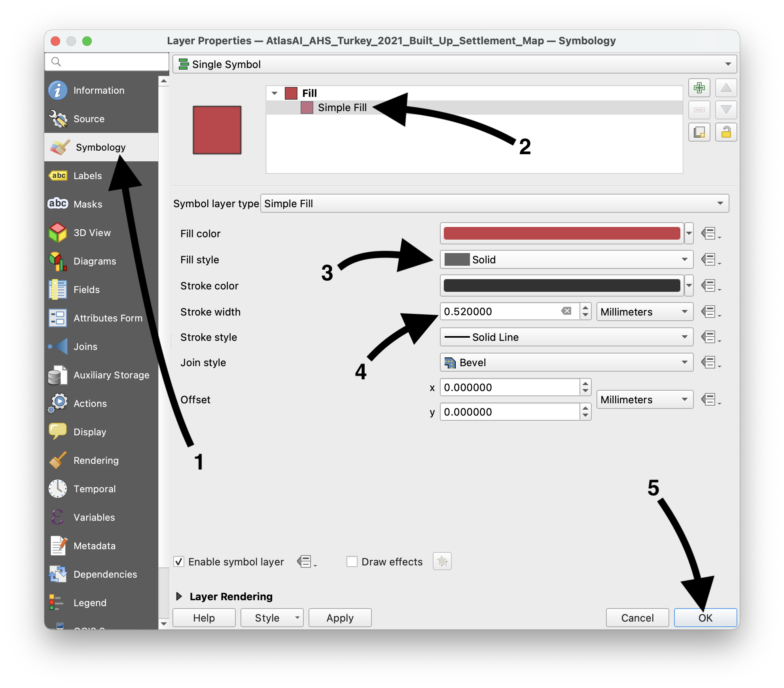
Task: Expand the Layer Rendering section
Action: (179, 596)
